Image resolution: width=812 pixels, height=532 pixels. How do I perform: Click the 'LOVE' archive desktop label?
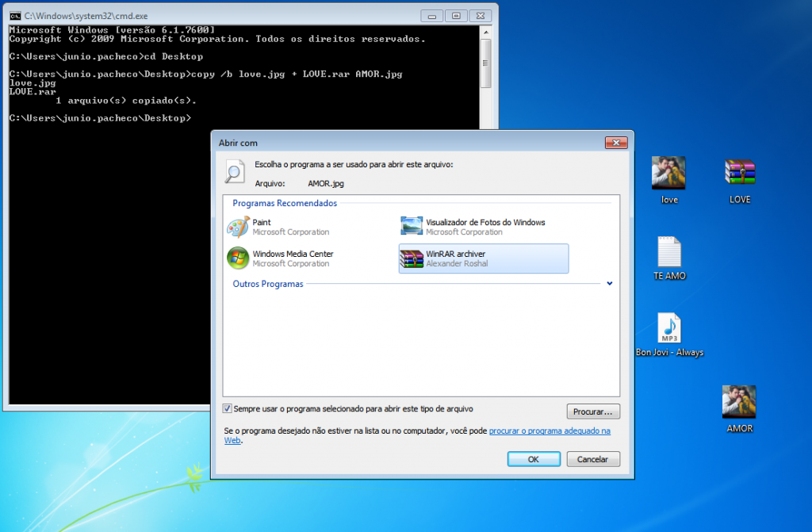740,200
